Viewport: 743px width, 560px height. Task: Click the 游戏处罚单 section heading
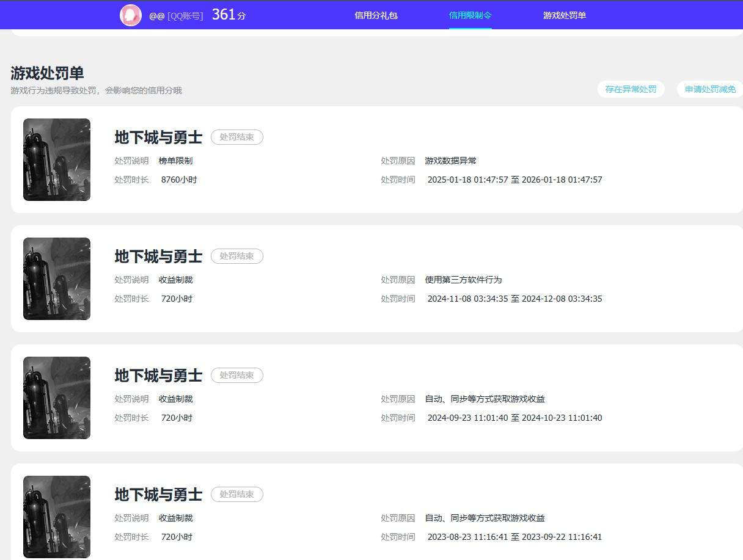47,73
